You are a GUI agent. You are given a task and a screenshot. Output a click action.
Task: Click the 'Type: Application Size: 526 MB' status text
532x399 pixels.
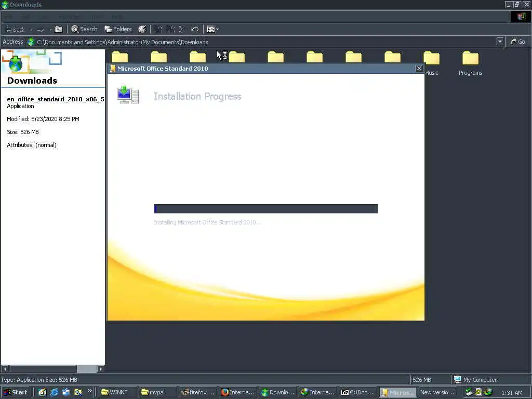coord(39,380)
